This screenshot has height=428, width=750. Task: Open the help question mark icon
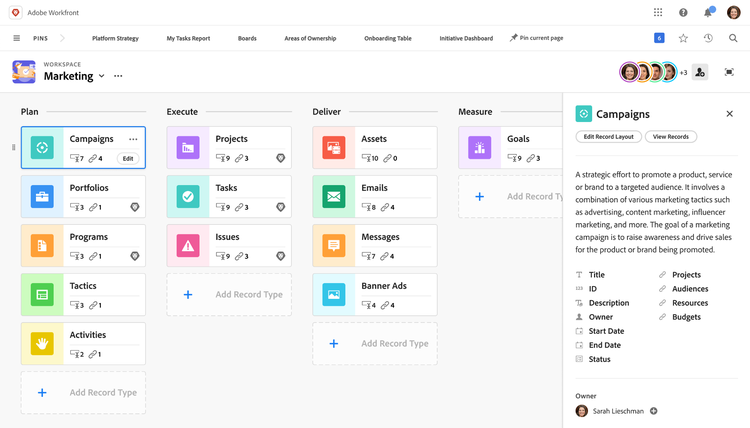pyautogui.click(x=683, y=12)
